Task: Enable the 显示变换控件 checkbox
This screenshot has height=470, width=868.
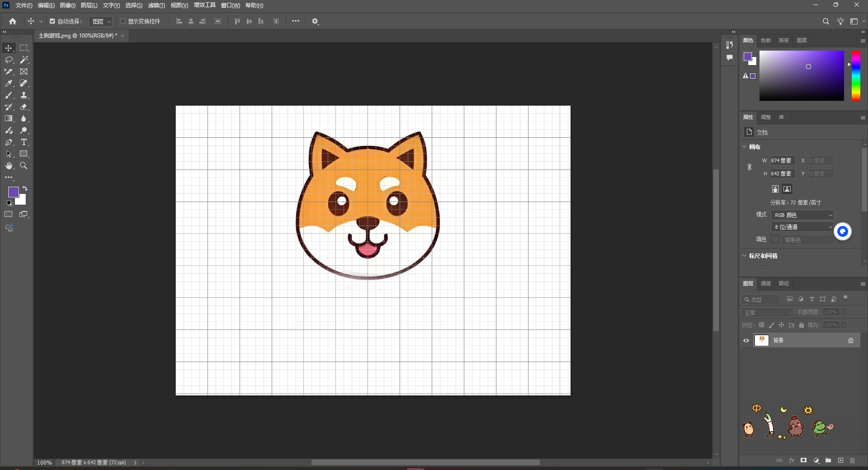Action: [123, 21]
